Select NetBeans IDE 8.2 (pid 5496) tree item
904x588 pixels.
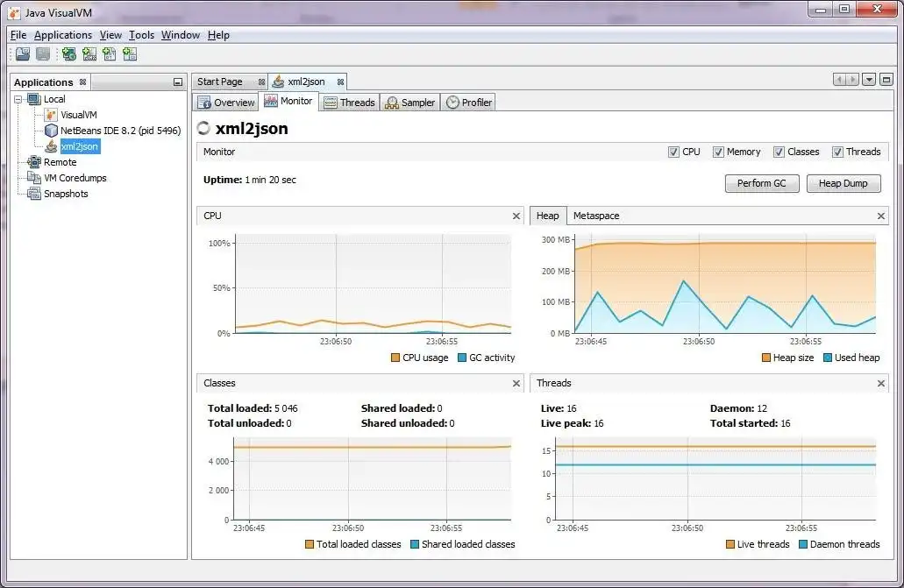120,131
